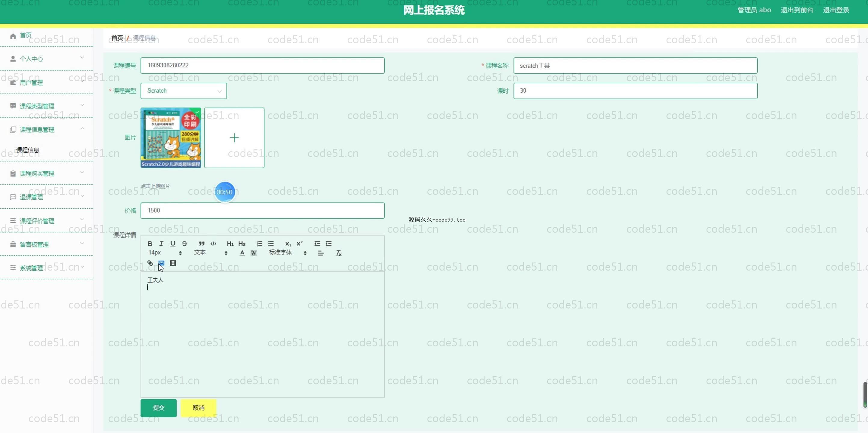Expand the 个人中心 sidebar menu

click(x=47, y=59)
